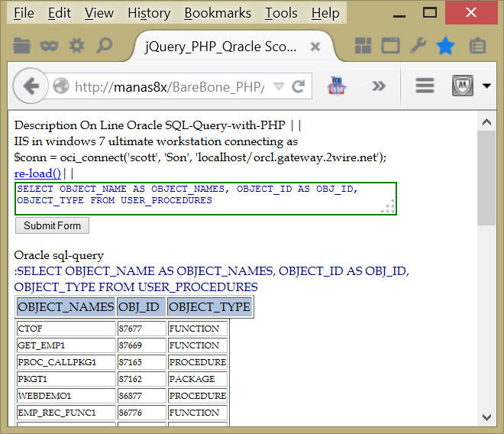Click the 87669 ID cell
Screen dimensions: 504x434
point(142,345)
